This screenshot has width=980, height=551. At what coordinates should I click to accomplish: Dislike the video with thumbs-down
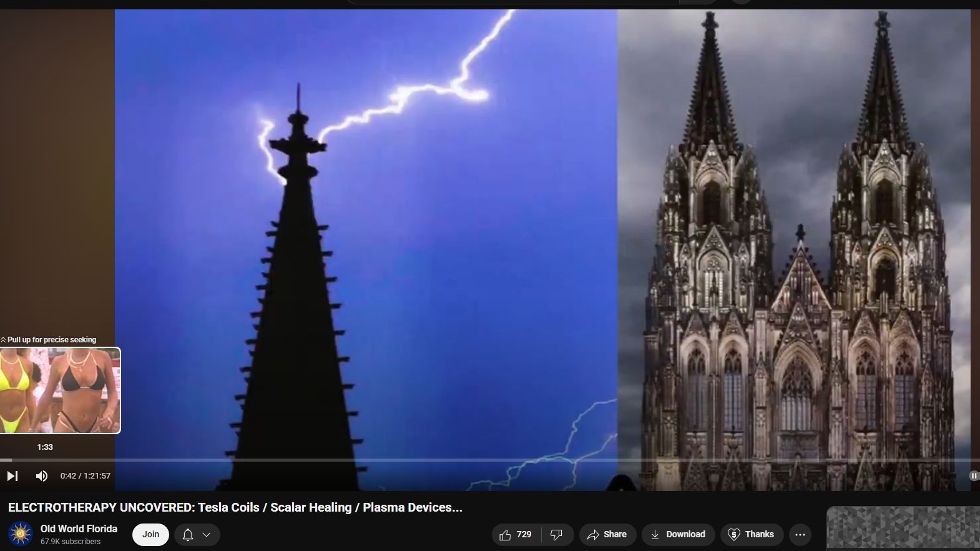pyautogui.click(x=556, y=535)
